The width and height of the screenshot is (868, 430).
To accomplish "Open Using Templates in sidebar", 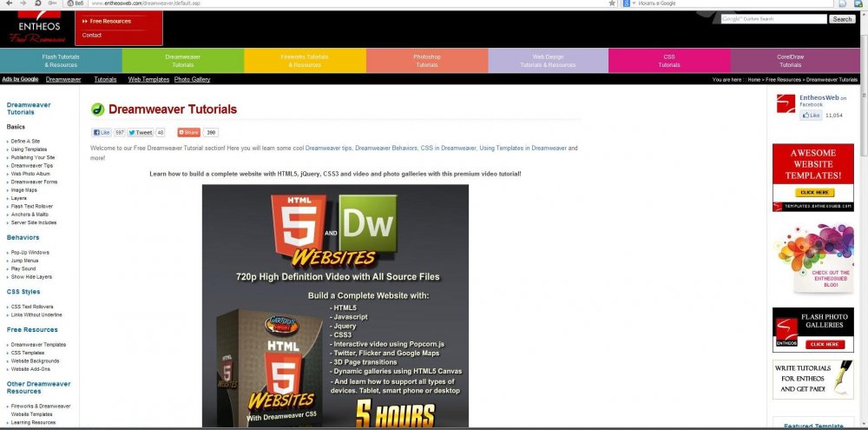I will tap(29, 149).
